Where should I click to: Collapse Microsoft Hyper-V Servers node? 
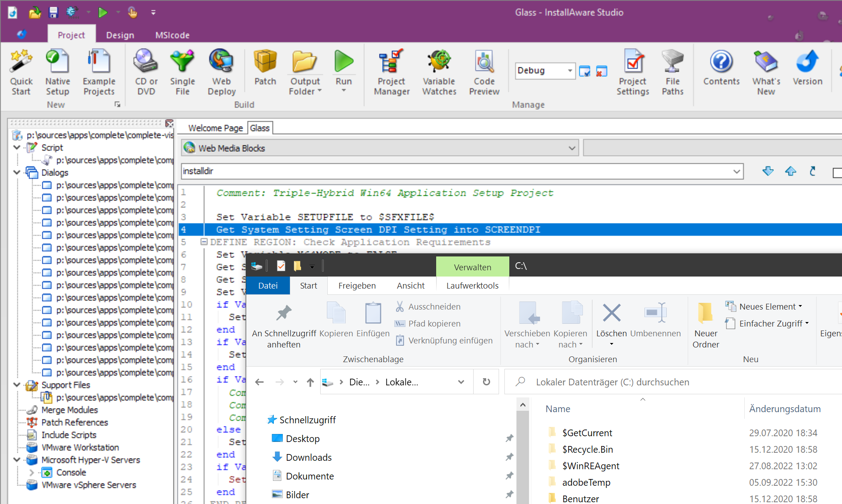click(x=17, y=459)
